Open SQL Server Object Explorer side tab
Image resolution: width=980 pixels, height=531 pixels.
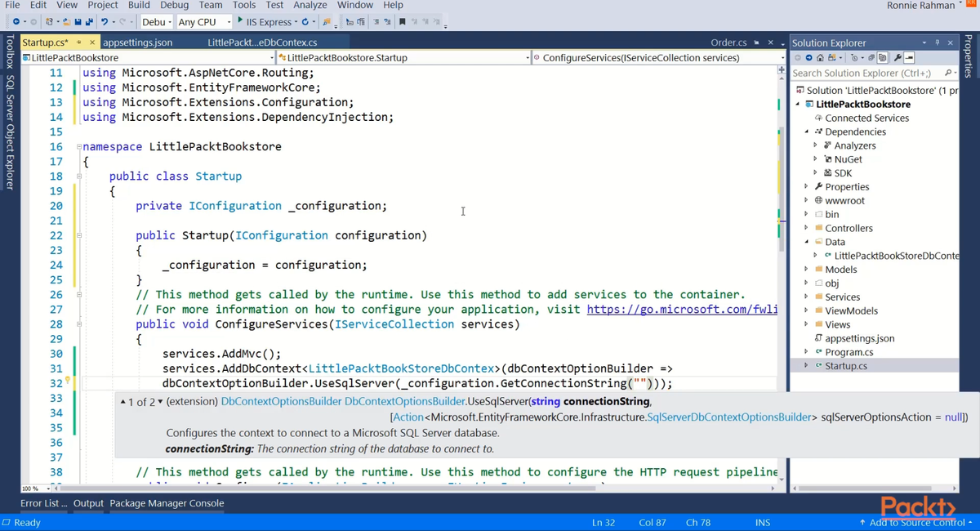coord(10,132)
